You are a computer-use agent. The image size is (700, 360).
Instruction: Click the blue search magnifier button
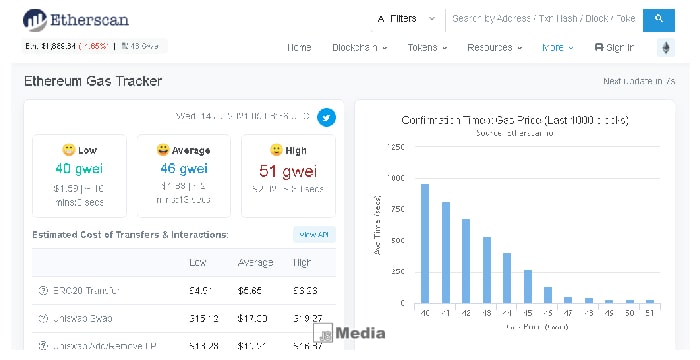(x=658, y=20)
